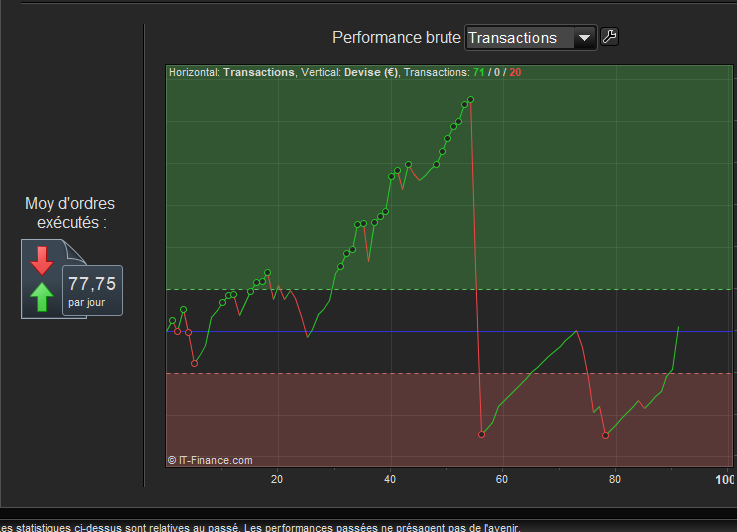Click the Horizontal: Transactions chart label
The width and height of the screenshot is (737, 532).
pyautogui.click(x=232, y=72)
